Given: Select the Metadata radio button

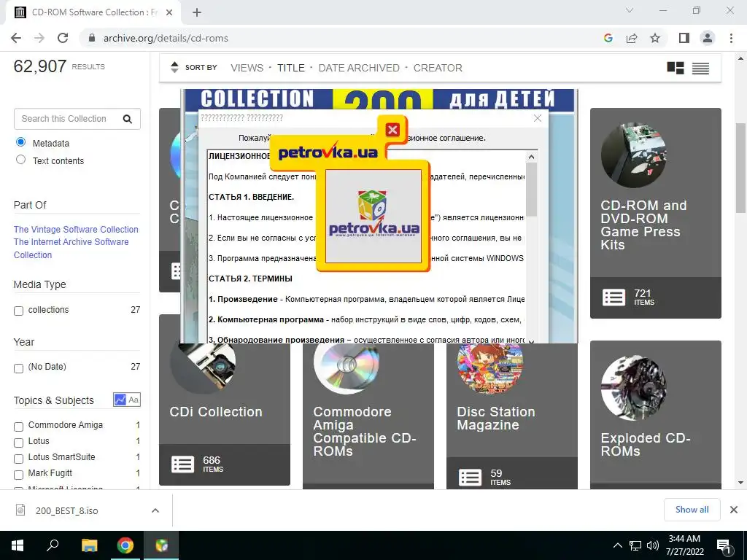Looking at the screenshot, I should 20,142.
